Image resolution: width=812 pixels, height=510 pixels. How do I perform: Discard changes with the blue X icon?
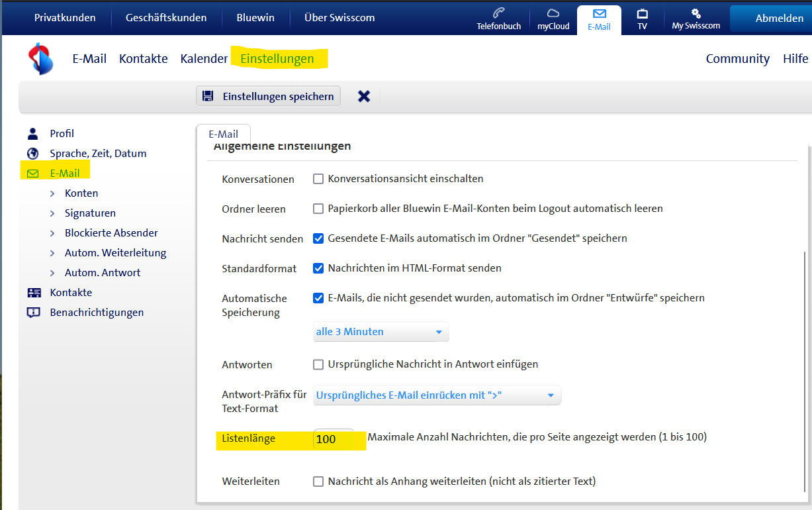tap(363, 95)
